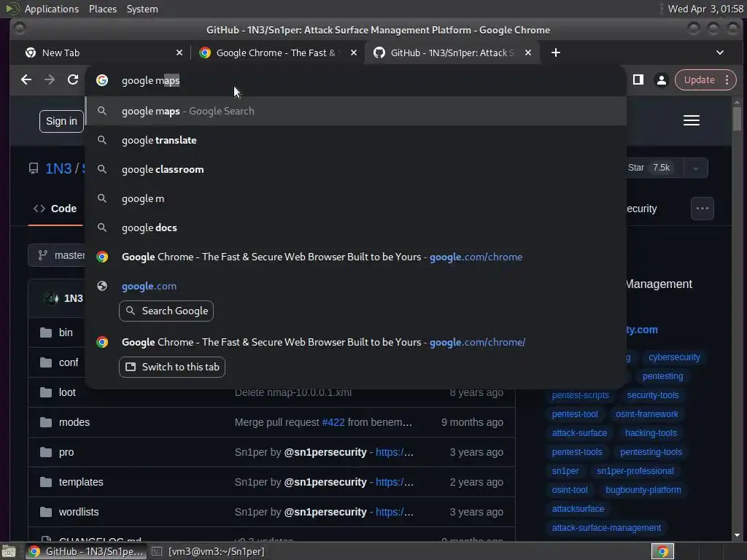Open the templates folder
The width and height of the screenshot is (747, 560).
[x=81, y=482]
